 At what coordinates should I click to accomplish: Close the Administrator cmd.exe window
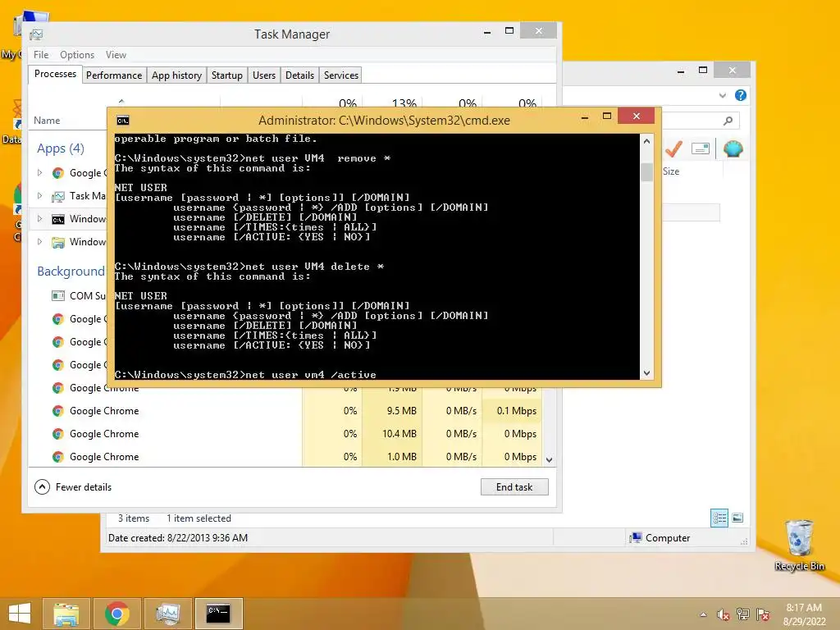pyautogui.click(x=636, y=116)
